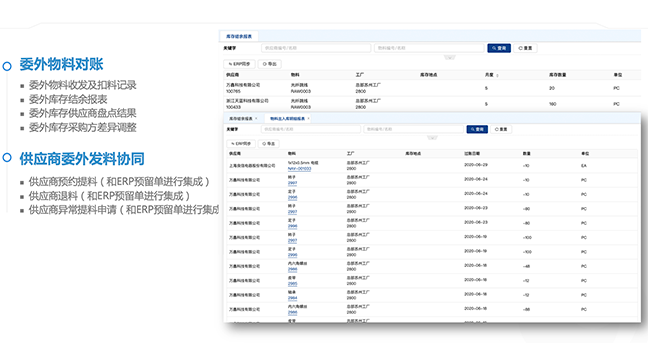Collapse search panel chevron in back window

[x=450, y=57]
